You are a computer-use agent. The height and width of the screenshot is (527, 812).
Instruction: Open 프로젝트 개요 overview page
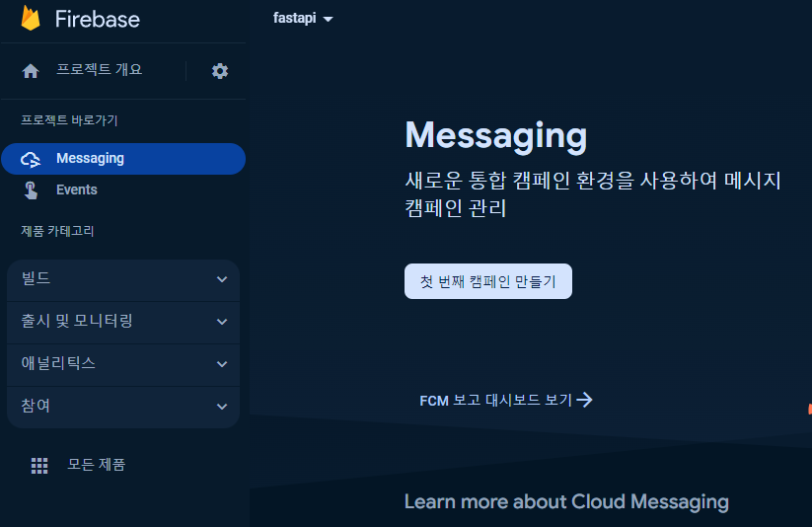(x=99, y=69)
